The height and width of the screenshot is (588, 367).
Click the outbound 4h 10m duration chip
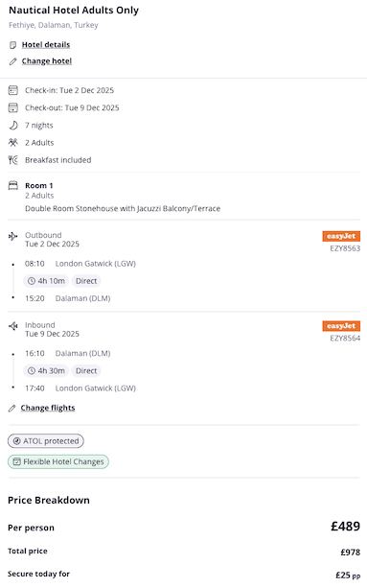coord(46,281)
